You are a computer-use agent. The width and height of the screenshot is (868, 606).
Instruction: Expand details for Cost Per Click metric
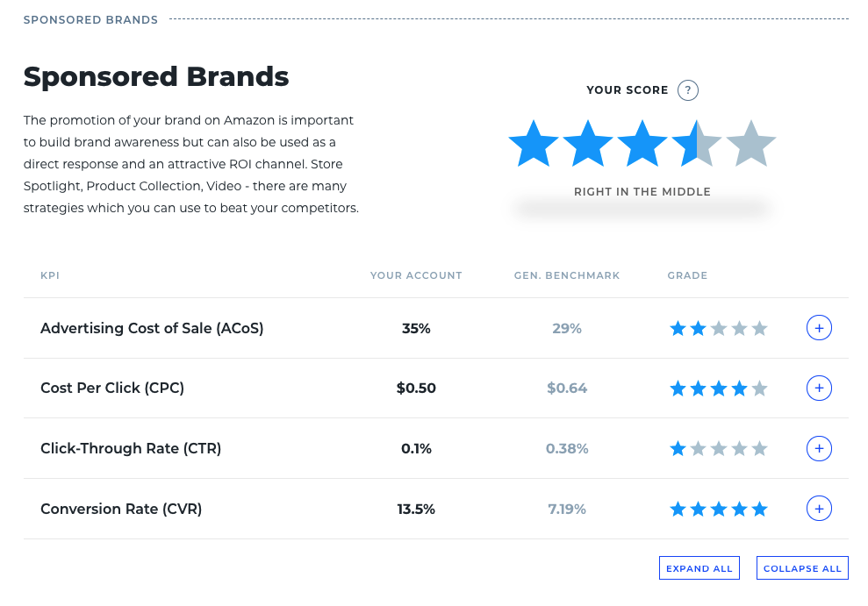[x=819, y=388]
